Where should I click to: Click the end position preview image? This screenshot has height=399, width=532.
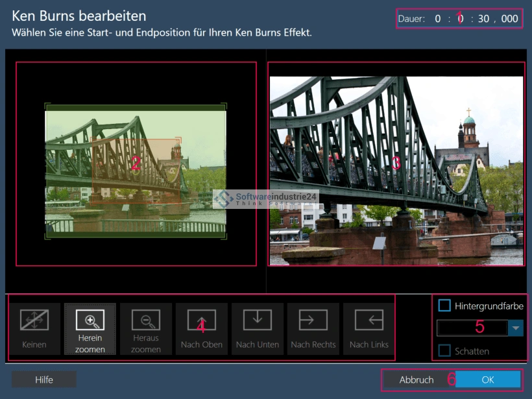pos(396,170)
